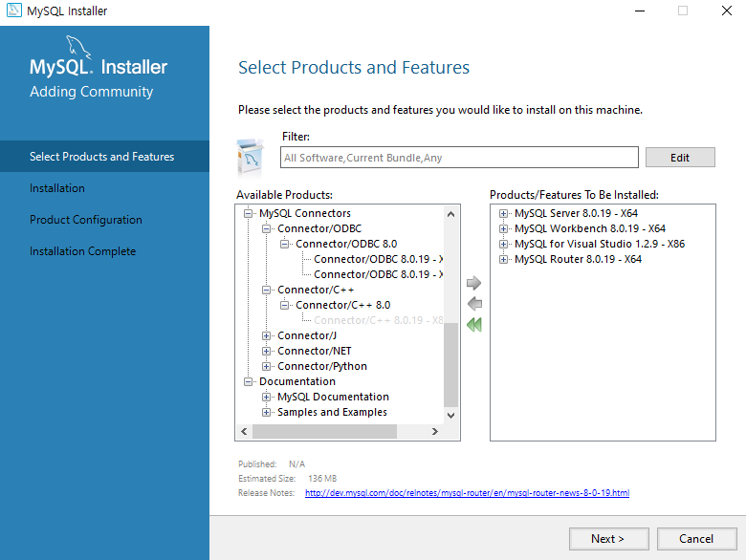The width and height of the screenshot is (746, 560).
Task: Click the Estimated Size 136 MB value
Action: point(322,479)
